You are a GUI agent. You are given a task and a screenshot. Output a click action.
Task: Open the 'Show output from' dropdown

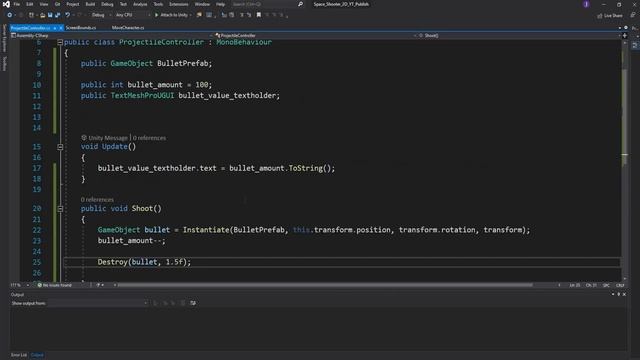click(98, 303)
